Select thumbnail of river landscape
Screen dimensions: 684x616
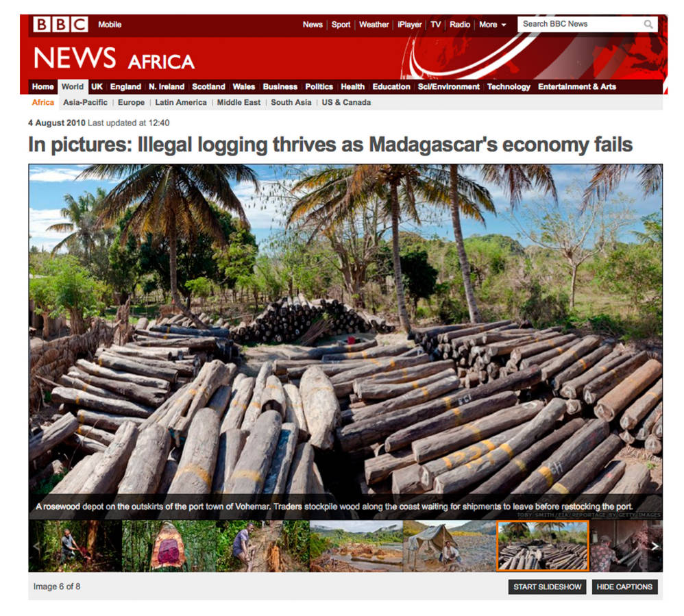[x=356, y=545]
